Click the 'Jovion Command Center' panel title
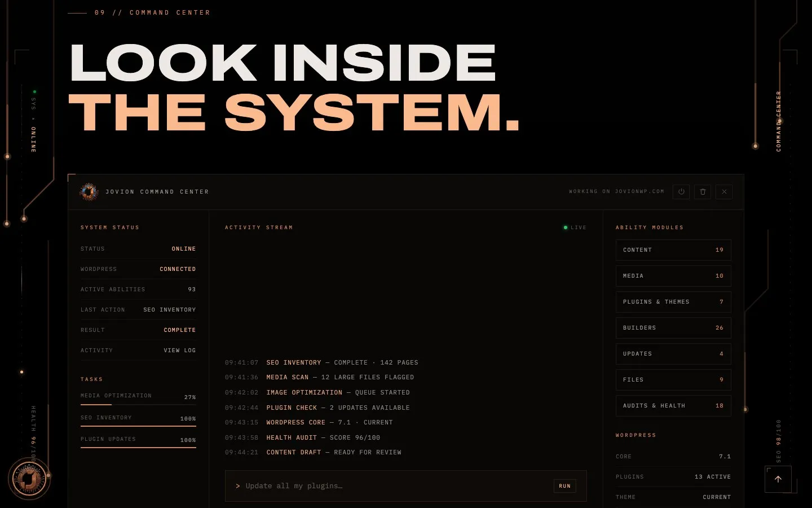 click(157, 192)
